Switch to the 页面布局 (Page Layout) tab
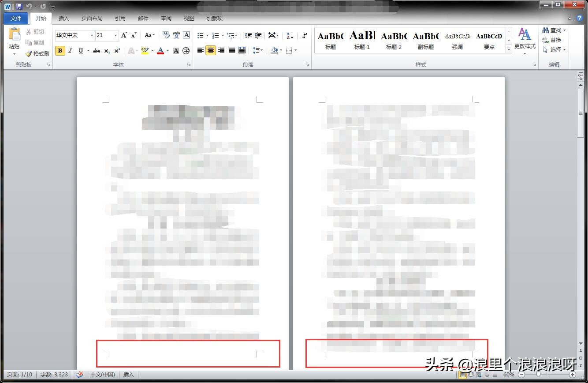Viewport: 588px width, 383px height. pos(92,19)
